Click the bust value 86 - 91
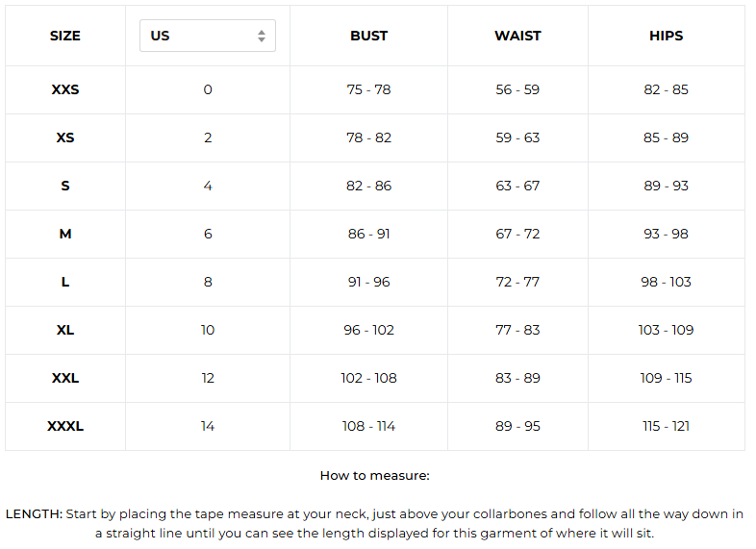Viewport: 756px width, 549px height. coord(368,234)
